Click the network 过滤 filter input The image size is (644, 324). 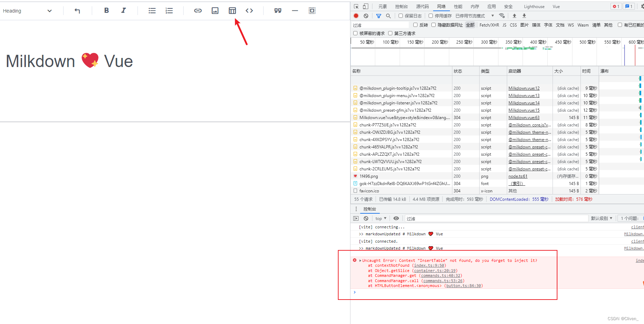click(380, 25)
